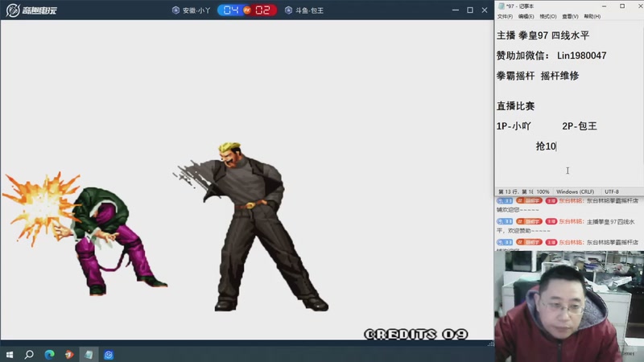Viewport: 644px width, 362px height.
Task: Click the streamer webcam feed
Action: pyautogui.click(x=569, y=306)
